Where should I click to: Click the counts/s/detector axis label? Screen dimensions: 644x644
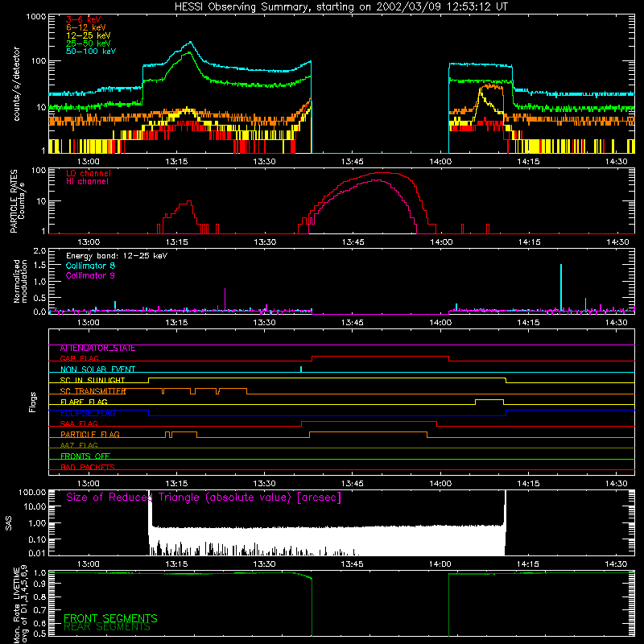pyautogui.click(x=16, y=84)
